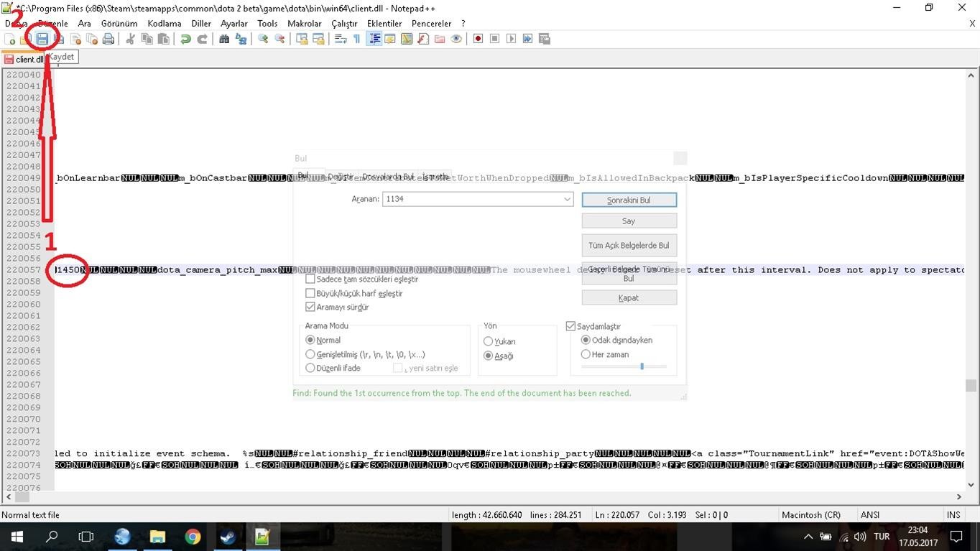Enable 'Sadece tam sözcükleri eşleştir' checkbox
This screenshot has height=551, width=980.
310,279
